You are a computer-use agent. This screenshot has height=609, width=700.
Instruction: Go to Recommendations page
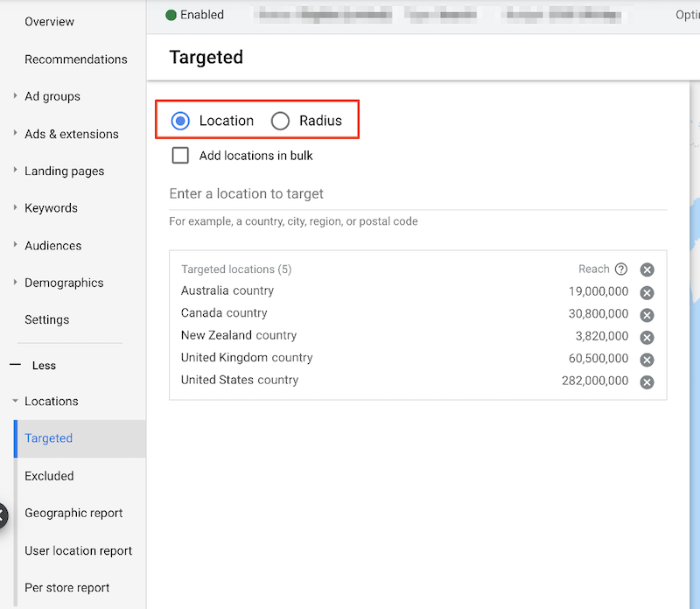76,59
